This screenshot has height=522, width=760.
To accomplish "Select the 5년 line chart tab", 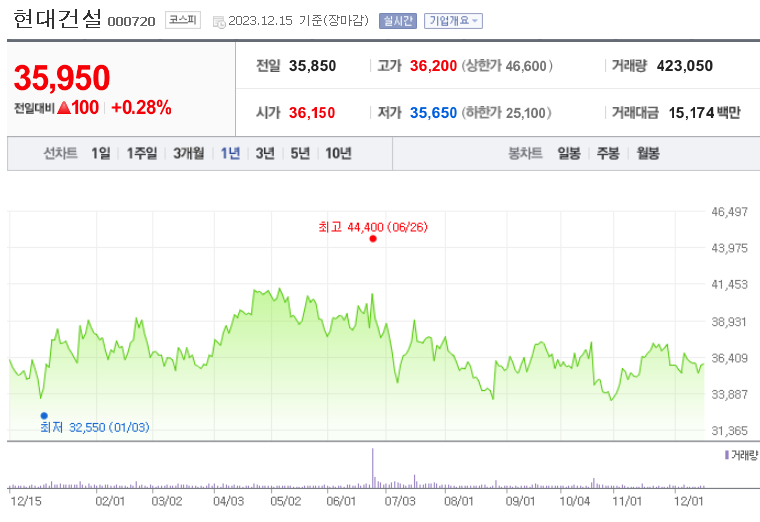I will point(300,154).
